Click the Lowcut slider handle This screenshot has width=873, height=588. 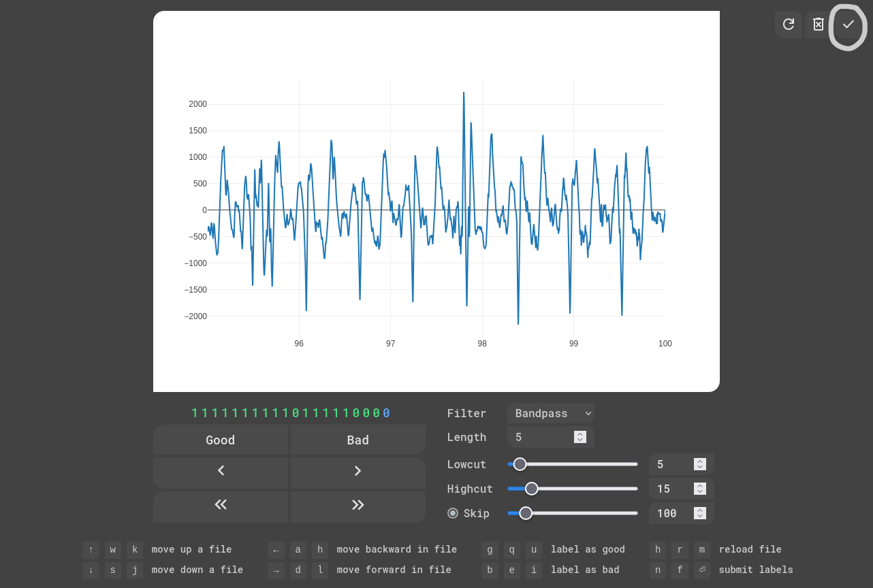(x=520, y=464)
